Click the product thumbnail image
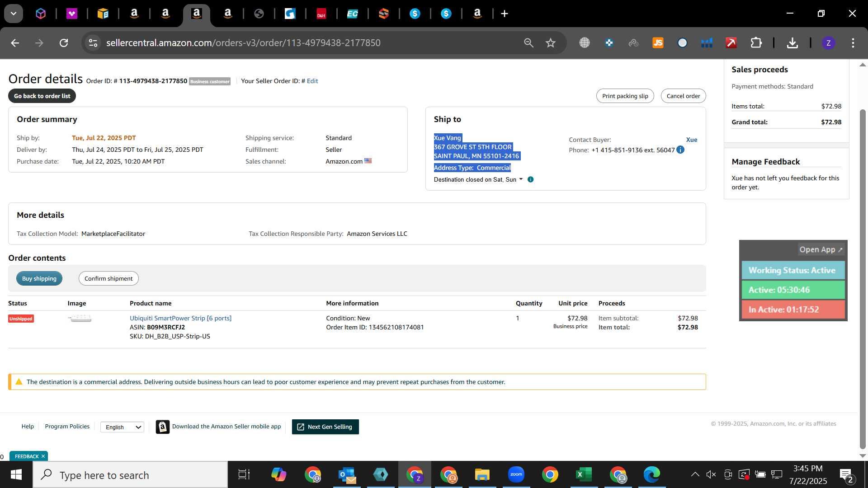The width and height of the screenshot is (868, 488). [80, 319]
